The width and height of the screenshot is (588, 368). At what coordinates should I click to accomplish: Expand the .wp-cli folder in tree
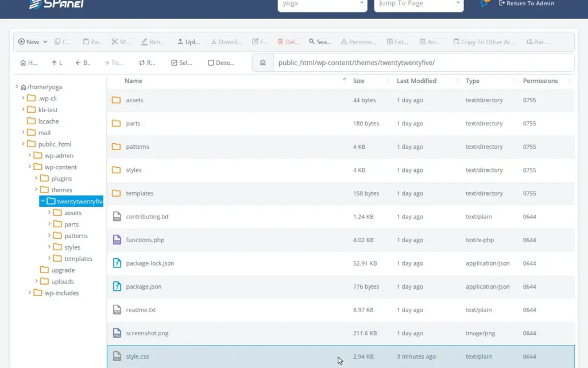23,98
